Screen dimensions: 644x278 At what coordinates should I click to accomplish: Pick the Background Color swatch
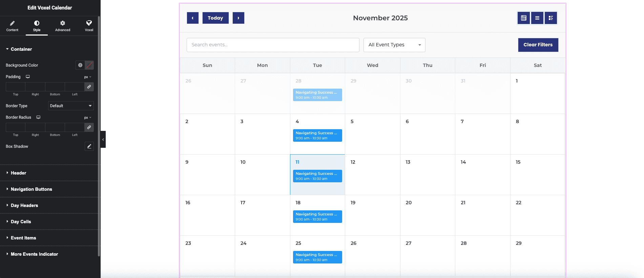[89, 65]
